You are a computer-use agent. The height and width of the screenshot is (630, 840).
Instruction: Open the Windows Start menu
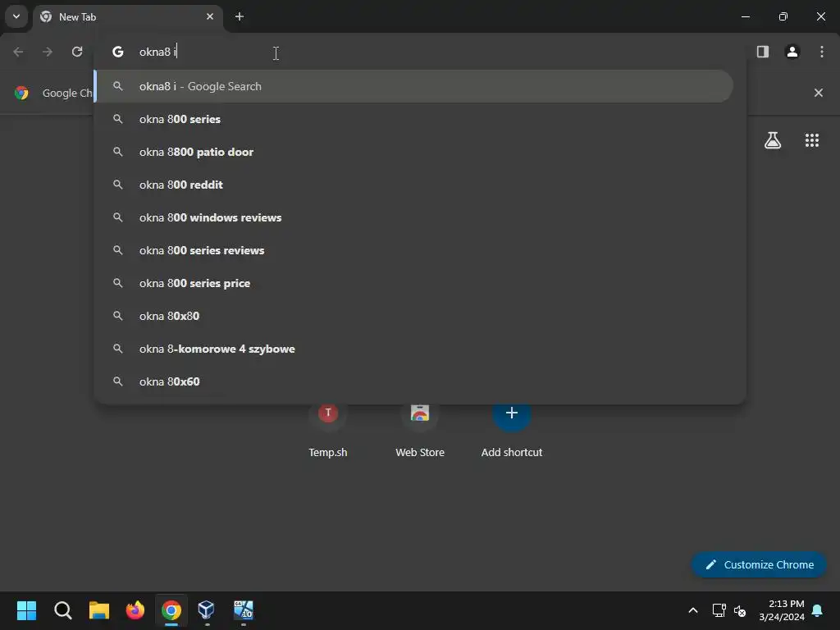point(27,610)
